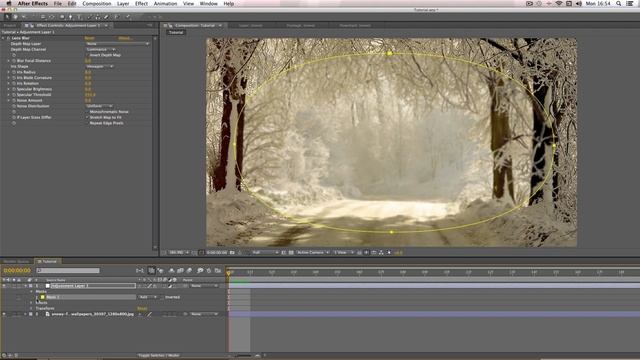
Task: Click the Spotlight search icon in menu bar
Action: click(x=619, y=3)
